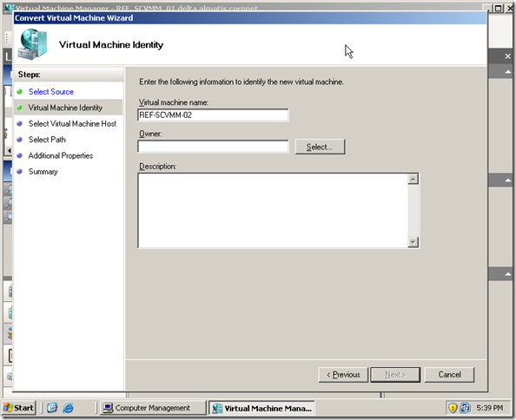Collapse the lower right pane section arrow
Viewport: 516px width, 420px height.
tap(508, 274)
